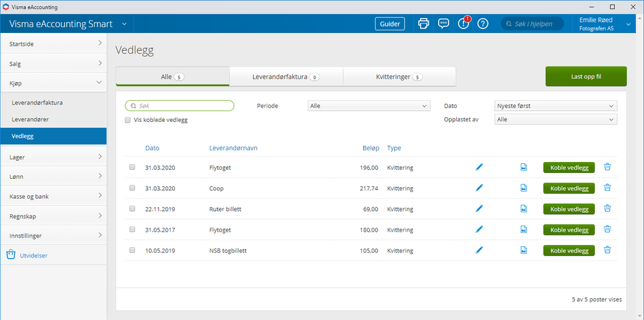The image size is (644, 320).
Task: Click the Guider button
Action: coord(390,24)
